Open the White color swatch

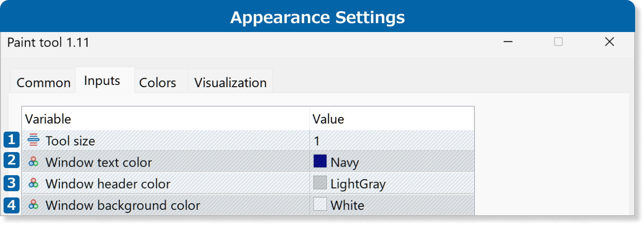click(x=320, y=205)
